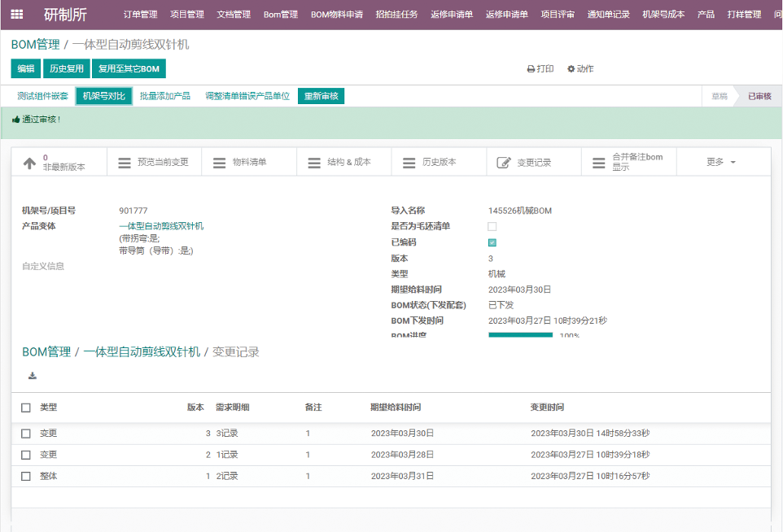Click the non-latest version arrow icon
Viewport: 783px width, 532px height.
29,163
